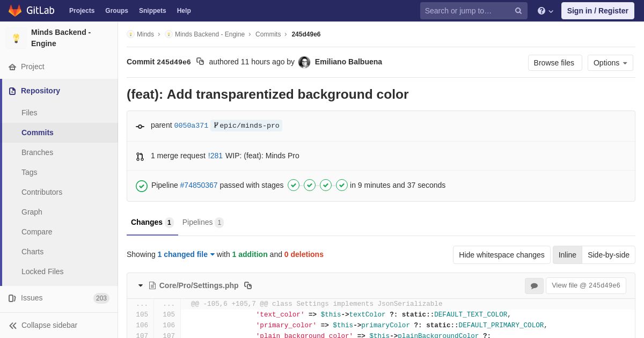This screenshot has width=644, height=338.
Task: Open the Options dropdown
Action: pyautogui.click(x=610, y=63)
